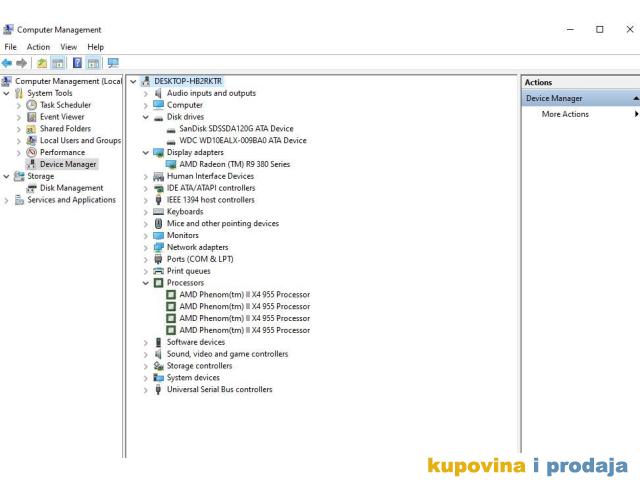Viewport: 640px width, 480px height.
Task: Click the SanDisk SDSSDA120G drive icon
Action: pos(171,129)
